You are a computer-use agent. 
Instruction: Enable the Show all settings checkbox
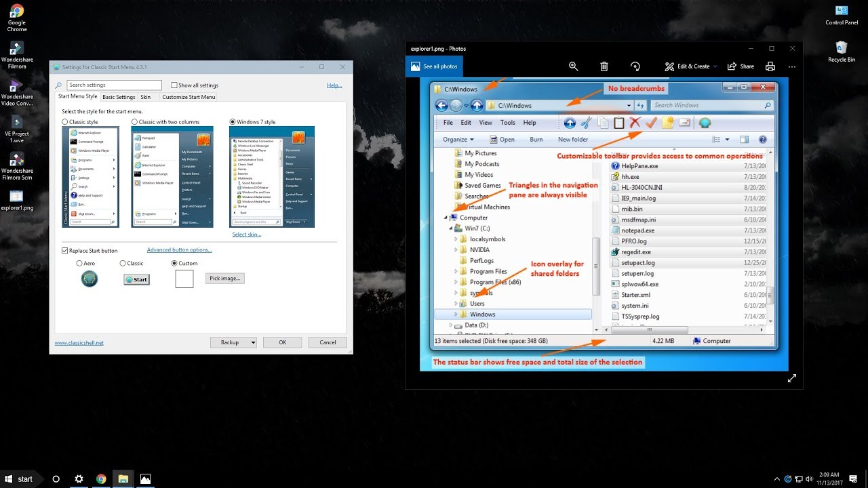click(174, 85)
